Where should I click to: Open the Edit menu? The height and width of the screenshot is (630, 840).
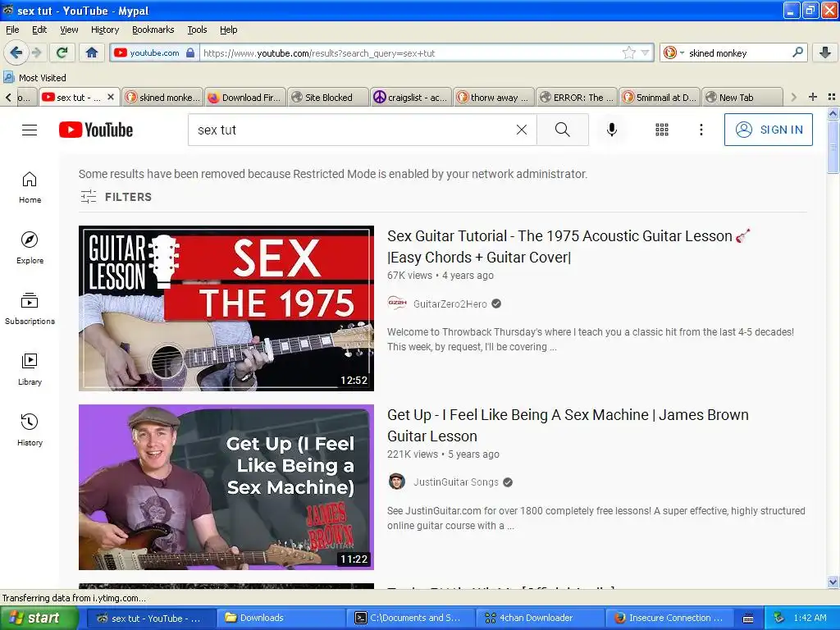pos(39,30)
